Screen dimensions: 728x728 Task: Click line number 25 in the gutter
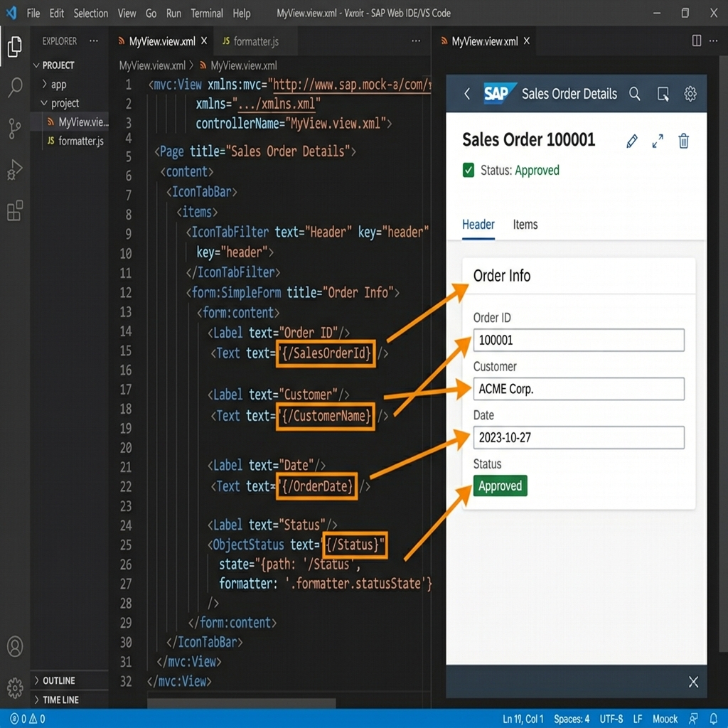[x=126, y=545]
